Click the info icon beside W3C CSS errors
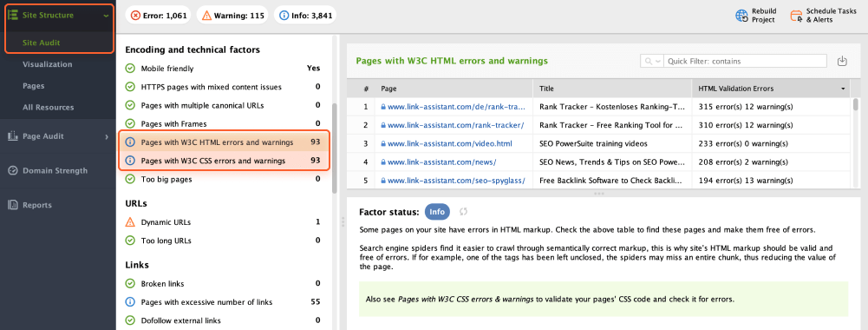 pyautogui.click(x=130, y=161)
